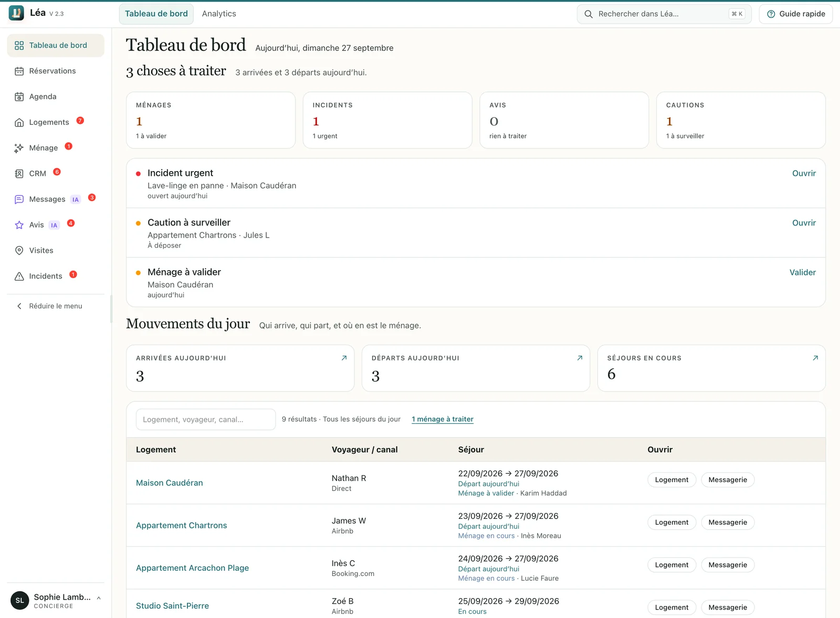The height and width of the screenshot is (618, 840).
Task: Click the Messages chat bubble icon
Action: (x=19, y=199)
